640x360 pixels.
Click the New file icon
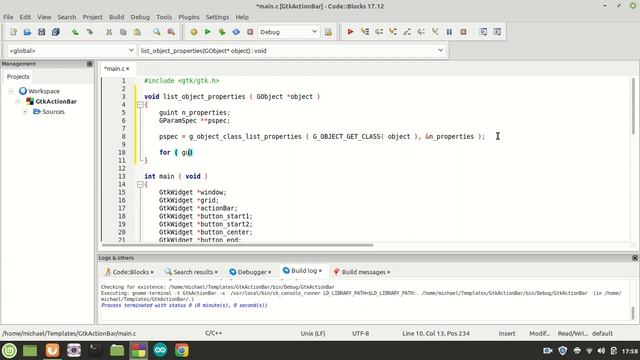tap(13, 32)
